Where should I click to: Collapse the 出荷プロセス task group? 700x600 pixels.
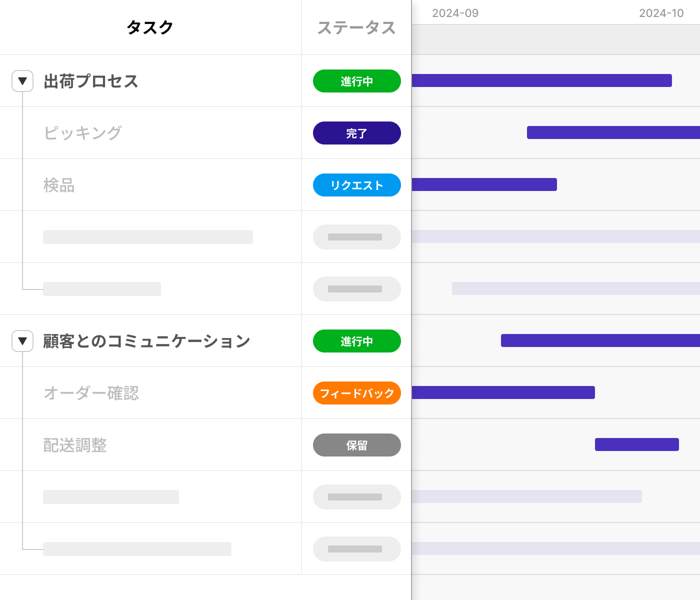coord(22,81)
